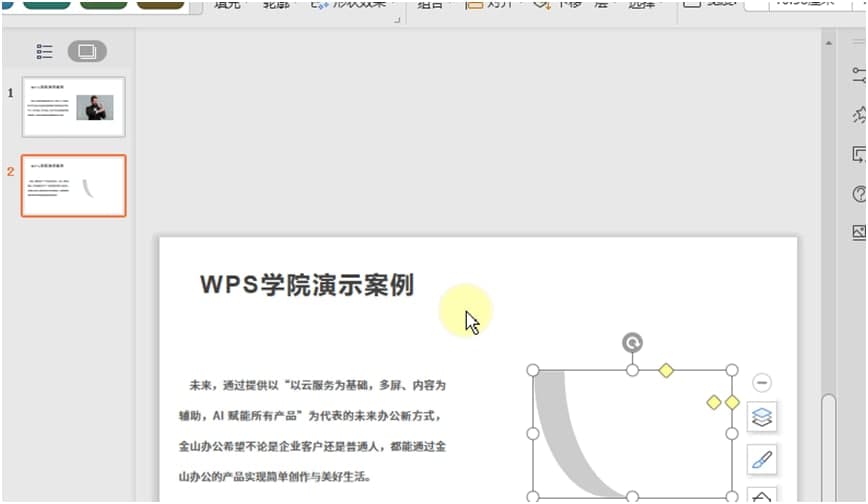Switch to outline view icon in slide panel
The image size is (868, 504).
point(44,52)
